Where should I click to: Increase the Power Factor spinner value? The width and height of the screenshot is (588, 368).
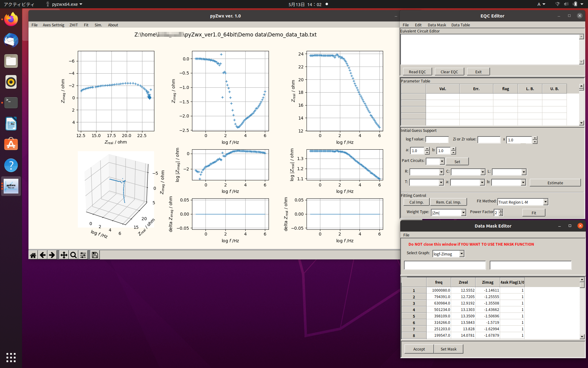click(501, 211)
